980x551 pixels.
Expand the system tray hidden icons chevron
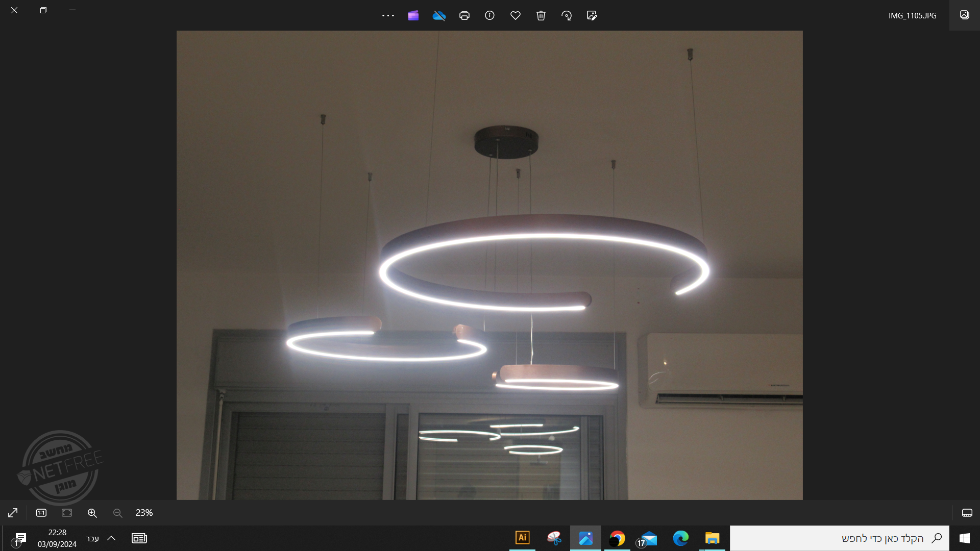pos(111,538)
